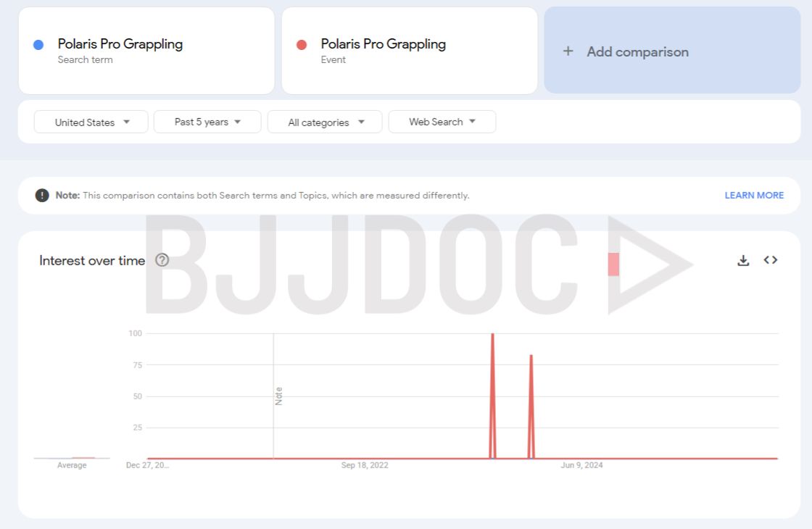
Task: Click the plus icon in Add comparison
Action: point(568,51)
